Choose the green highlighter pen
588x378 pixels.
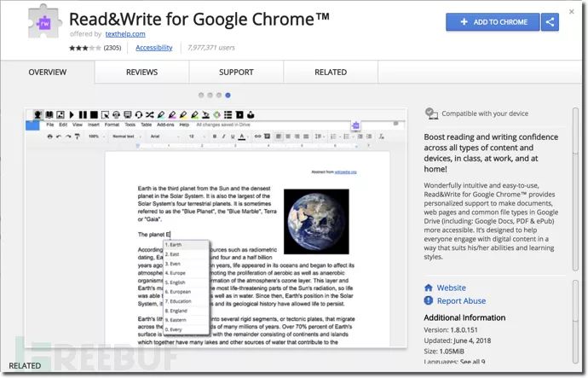pyautogui.click(x=194, y=114)
